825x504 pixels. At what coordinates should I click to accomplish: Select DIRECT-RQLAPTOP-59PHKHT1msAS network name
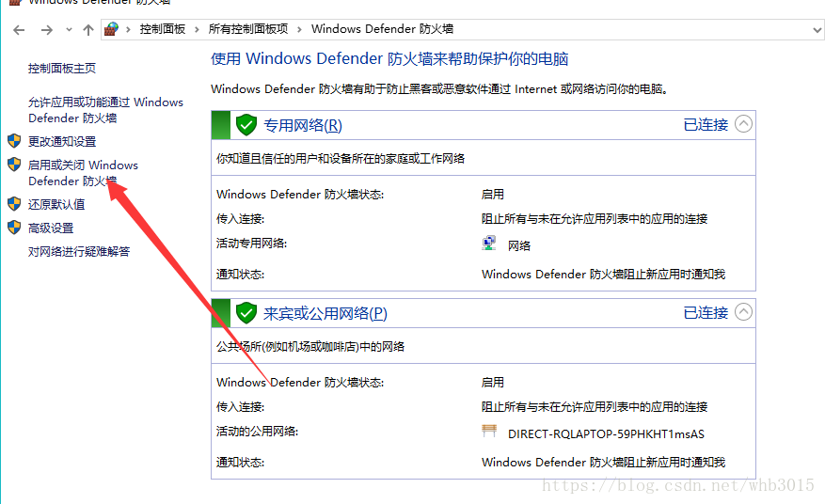(606, 434)
